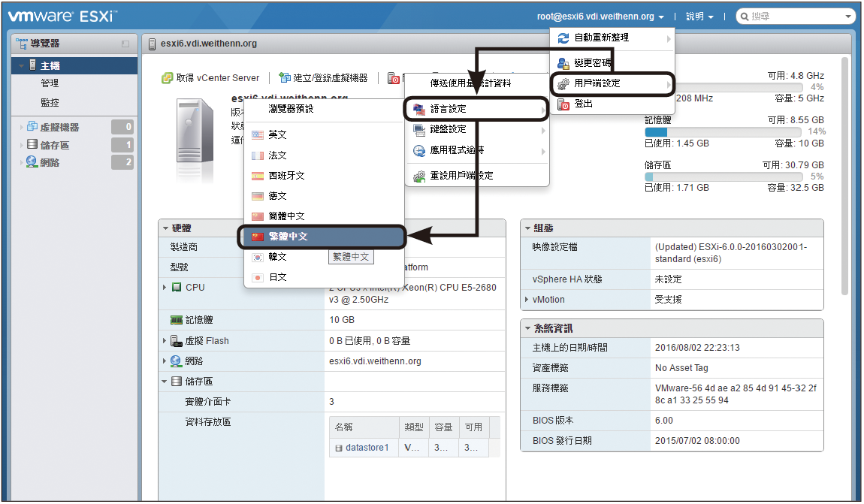Collapse the 儲存區 row in the 硬體 panel
The width and height of the screenshot is (864, 504).
tap(165, 381)
